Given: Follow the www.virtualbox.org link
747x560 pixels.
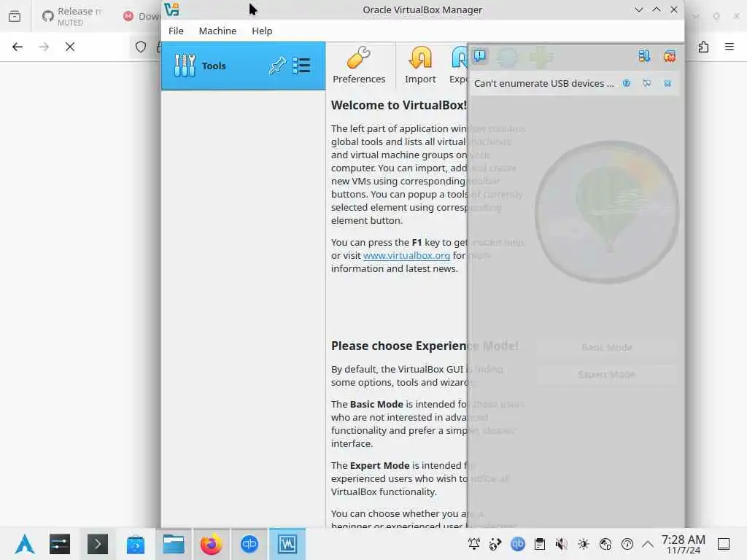Looking at the screenshot, I should (406, 255).
